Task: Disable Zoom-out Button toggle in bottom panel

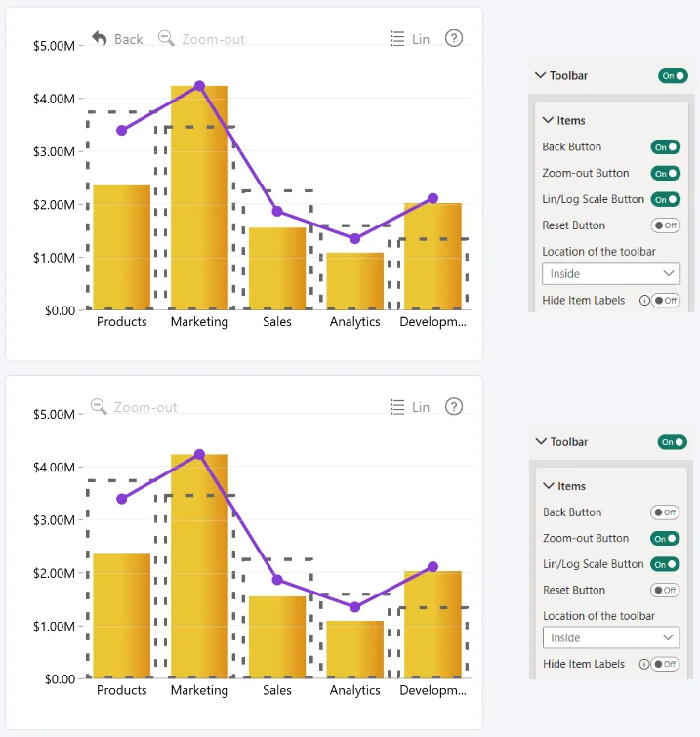Action: click(665, 539)
